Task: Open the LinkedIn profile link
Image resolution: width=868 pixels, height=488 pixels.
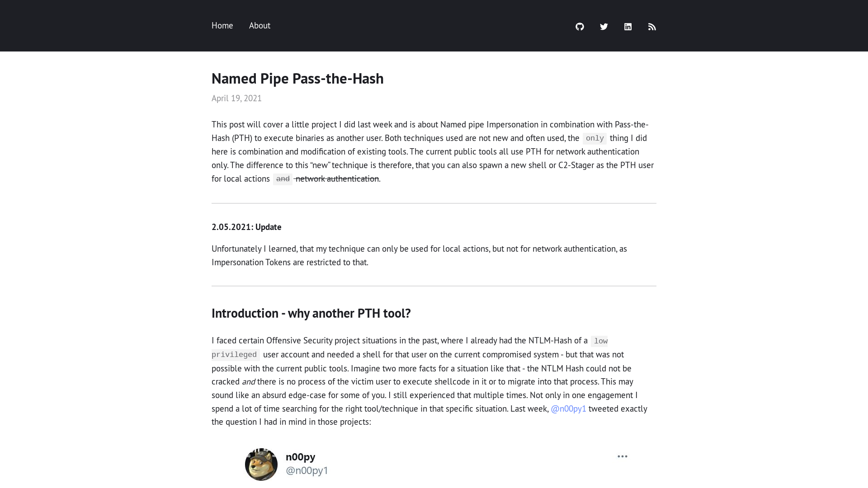Action: point(628,26)
